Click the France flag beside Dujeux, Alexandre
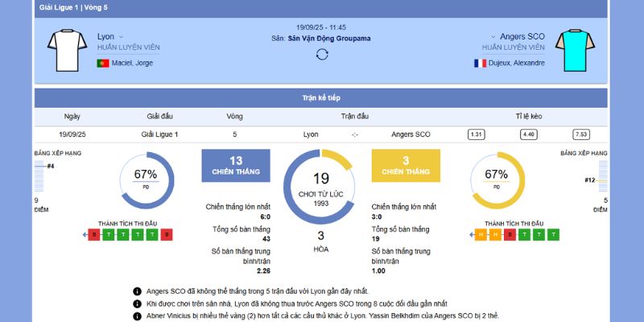This screenshot has height=322, width=644. click(x=480, y=63)
